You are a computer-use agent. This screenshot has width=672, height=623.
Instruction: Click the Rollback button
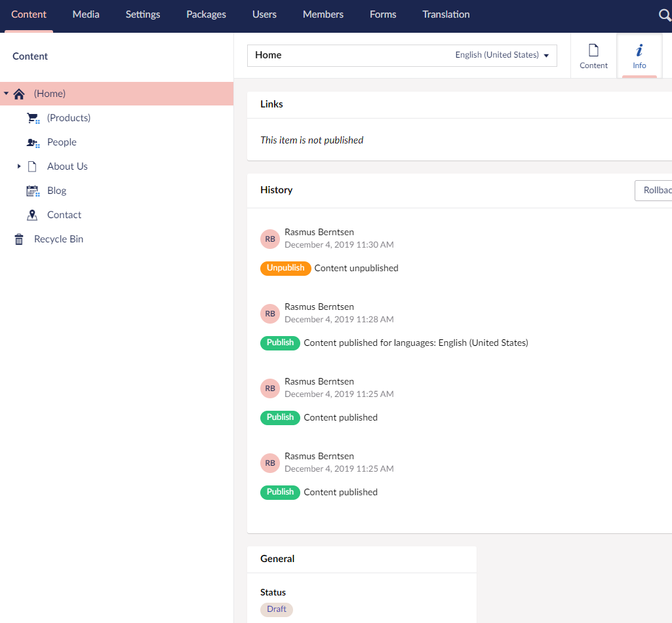pos(653,191)
